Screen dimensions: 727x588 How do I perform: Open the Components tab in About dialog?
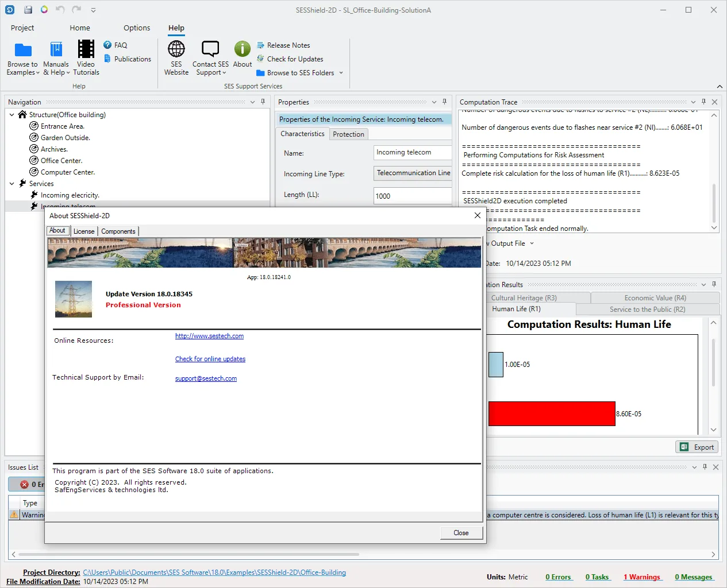coord(118,231)
